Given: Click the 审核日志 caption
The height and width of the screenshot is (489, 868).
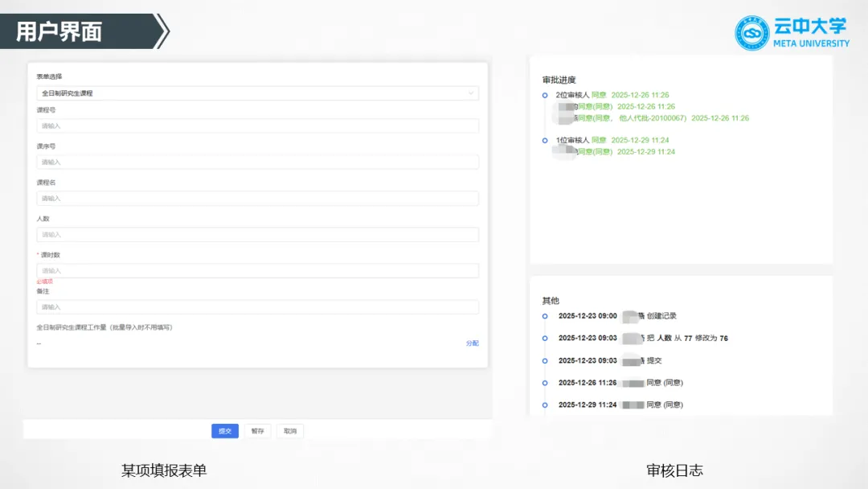Looking at the screenshot, I should (x=674, y=471).
